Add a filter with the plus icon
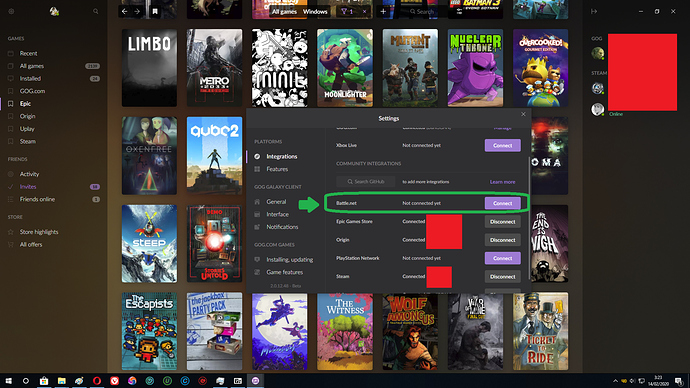 pyautogui.click(x=383, y=11)
